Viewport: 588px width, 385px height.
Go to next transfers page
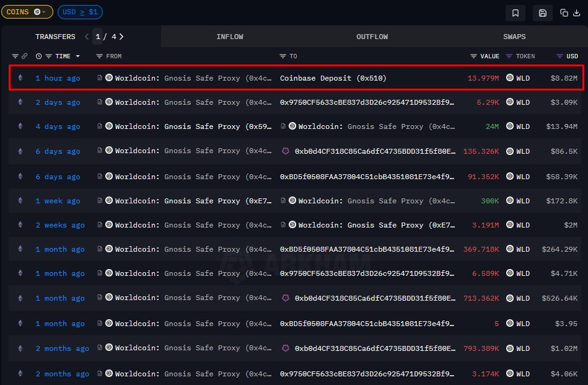121,37
